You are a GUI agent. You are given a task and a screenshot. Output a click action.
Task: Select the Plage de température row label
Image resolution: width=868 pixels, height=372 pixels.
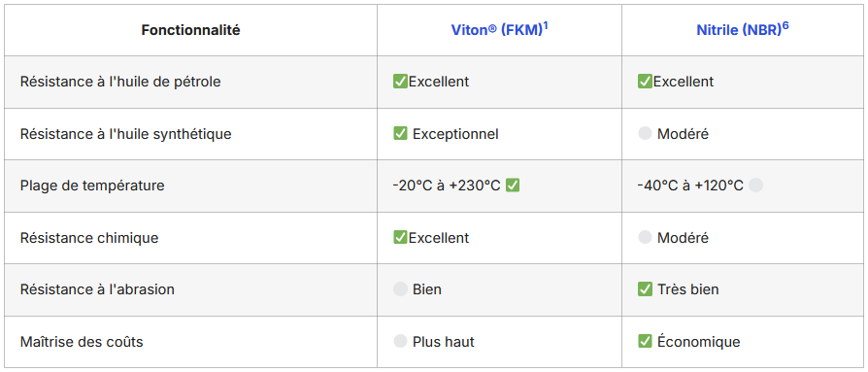92,186
